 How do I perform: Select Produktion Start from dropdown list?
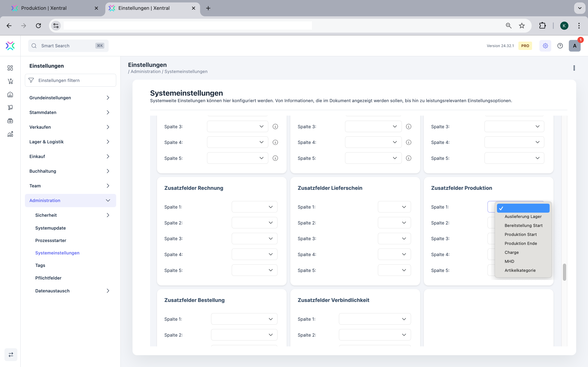point(520,234)
